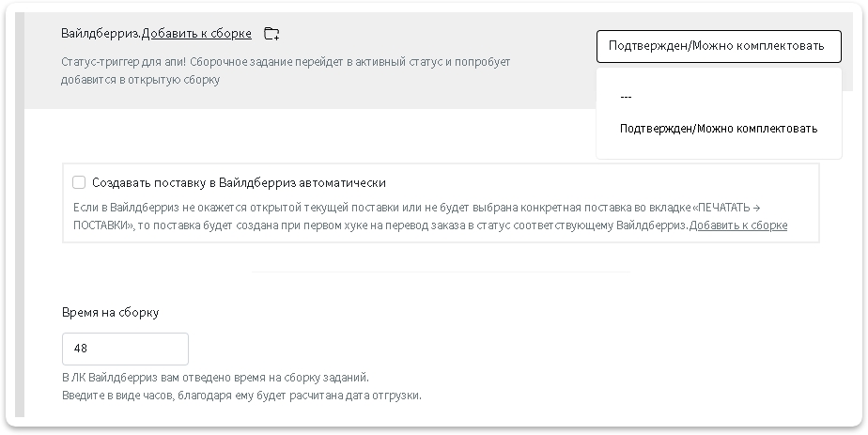Screen dimensions: 868x435
Task: Choose "Подтвержден/Можно комплектовать" in the open list
Action: (x=718, y=129)
